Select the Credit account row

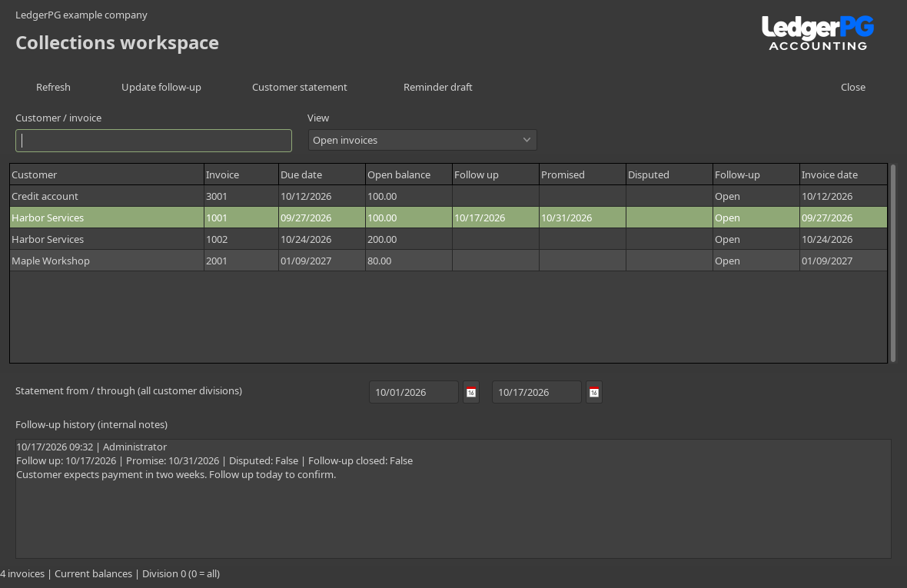click(x=448, y=197)
